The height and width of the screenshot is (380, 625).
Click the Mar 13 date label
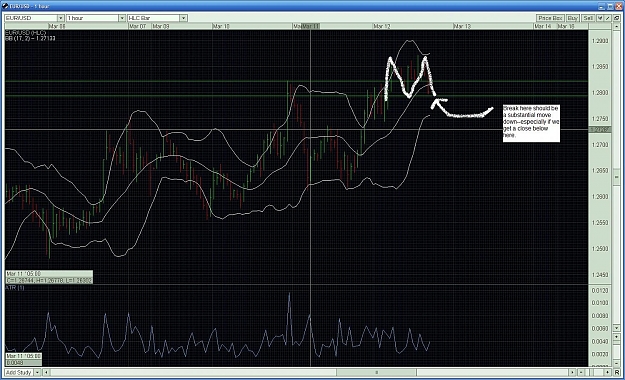pyautogui.click(x=462, y=26)
